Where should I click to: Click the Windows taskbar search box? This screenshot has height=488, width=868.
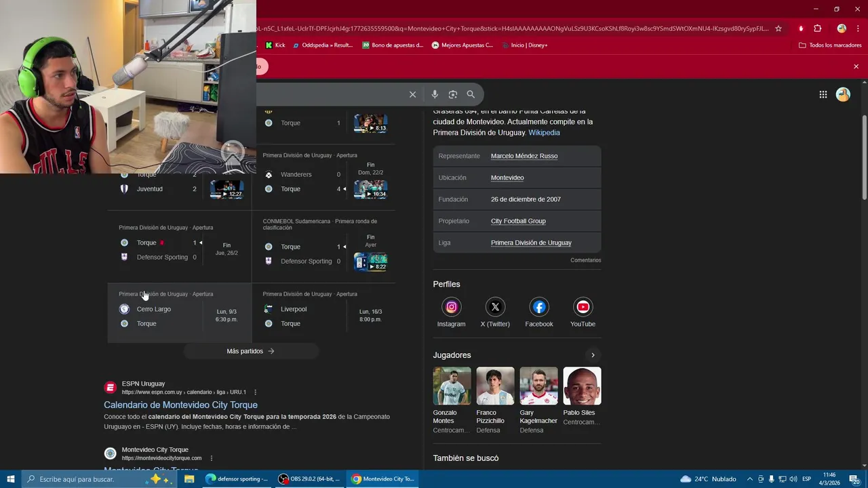click(x=99, y=479)
